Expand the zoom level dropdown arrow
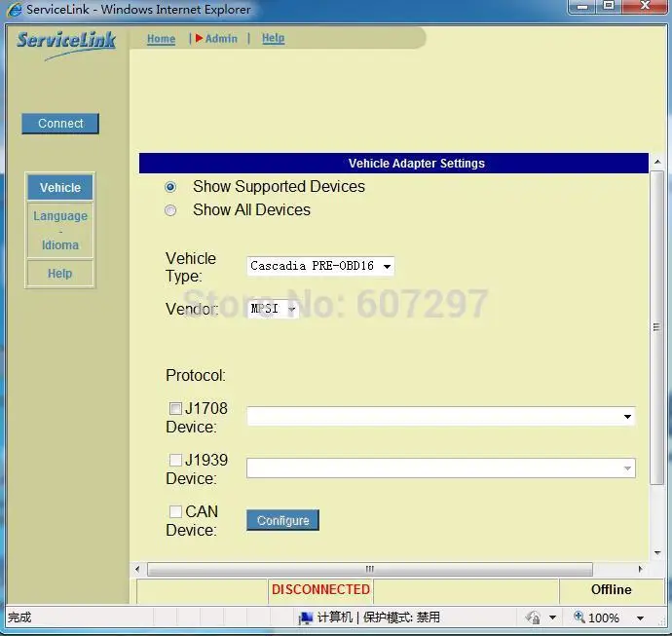 (x=640, y=618)
